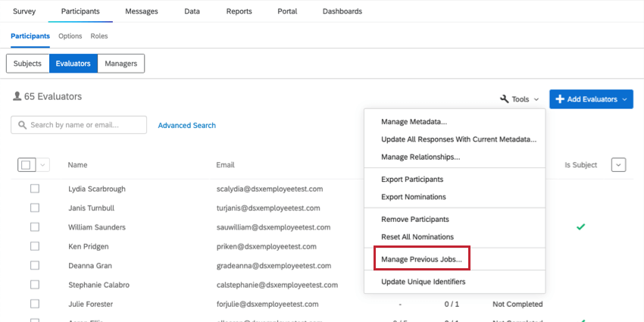Choose Manage Previous Jobs from menu

pyautogui.click(x=423, y=259)
